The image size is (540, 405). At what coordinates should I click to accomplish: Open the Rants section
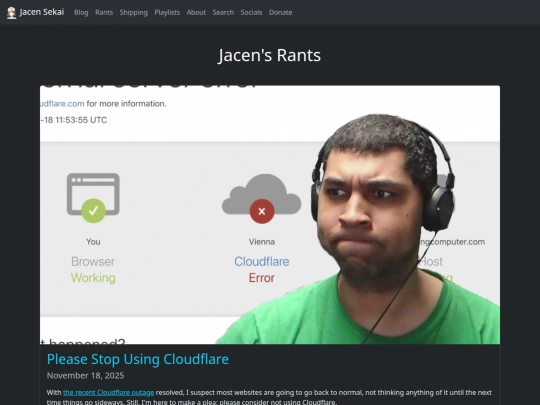click(104, 12)
